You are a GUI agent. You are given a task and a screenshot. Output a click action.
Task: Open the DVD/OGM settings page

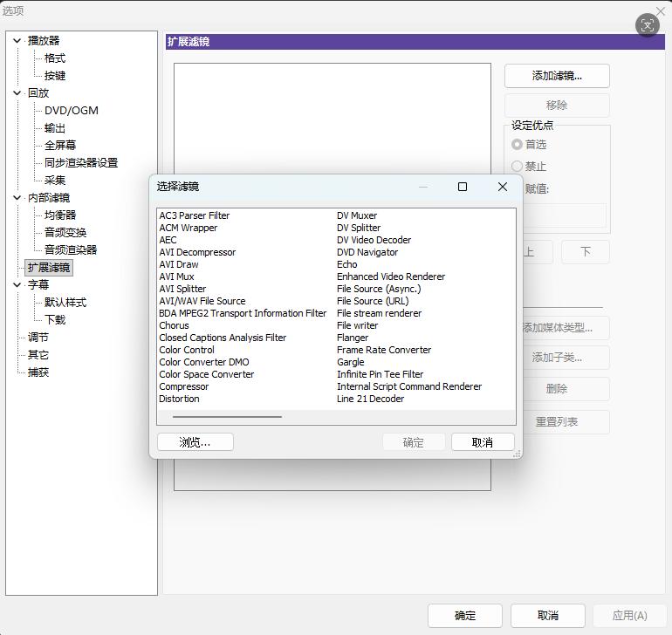72,111
